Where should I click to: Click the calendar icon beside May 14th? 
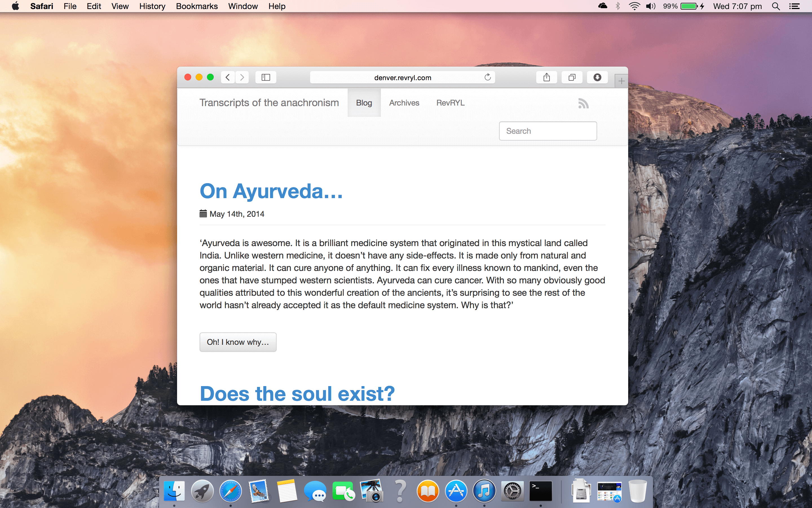coord(203,214)
